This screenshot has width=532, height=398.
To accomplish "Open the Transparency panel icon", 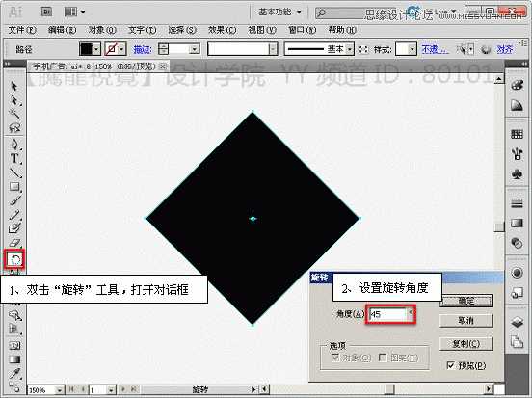I will [x=517, y=243].
